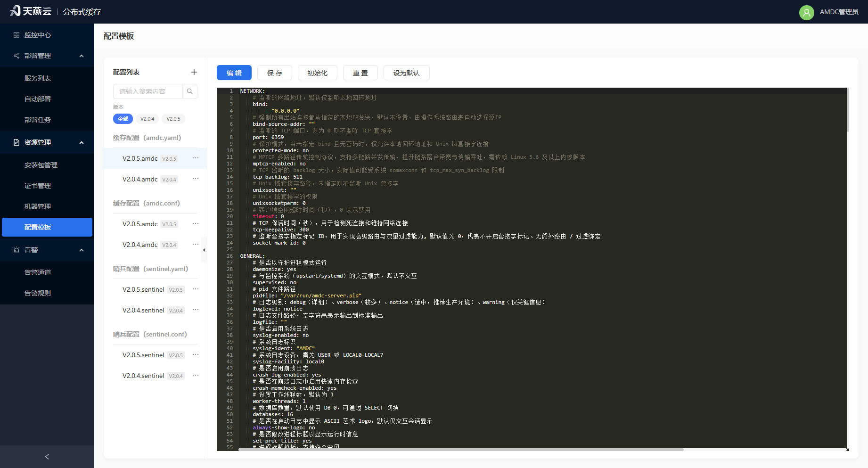Click the 保存 button
Screen dimensions: 868x468
275,73
